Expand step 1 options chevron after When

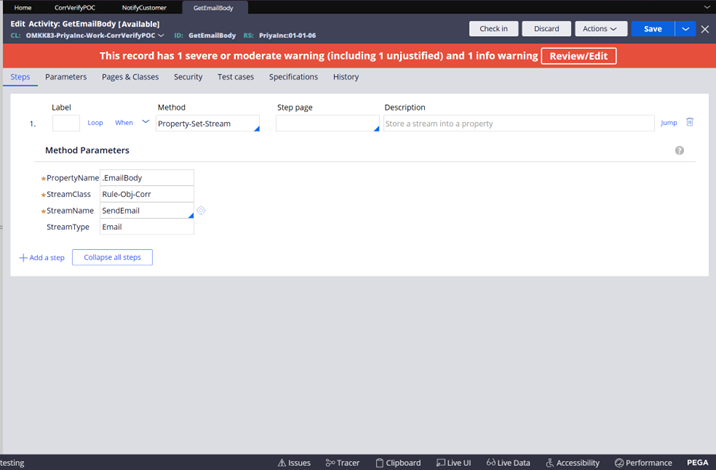point(145,122)
